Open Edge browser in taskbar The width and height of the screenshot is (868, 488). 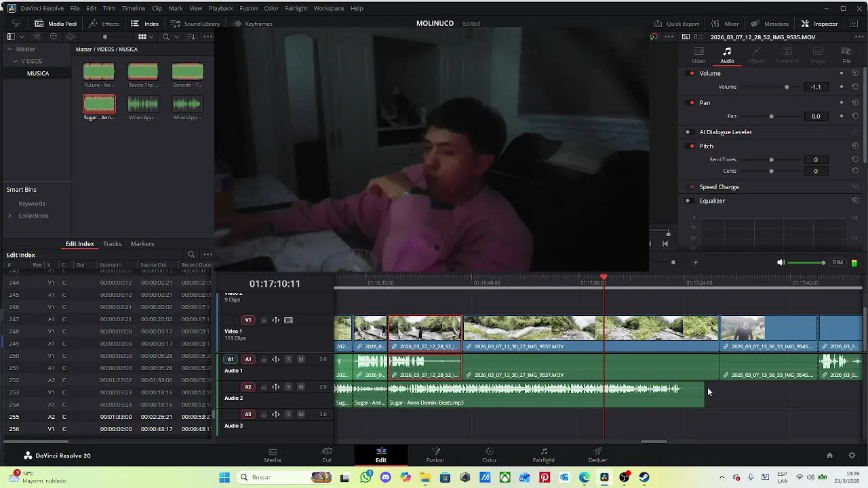tap(585, 477)
